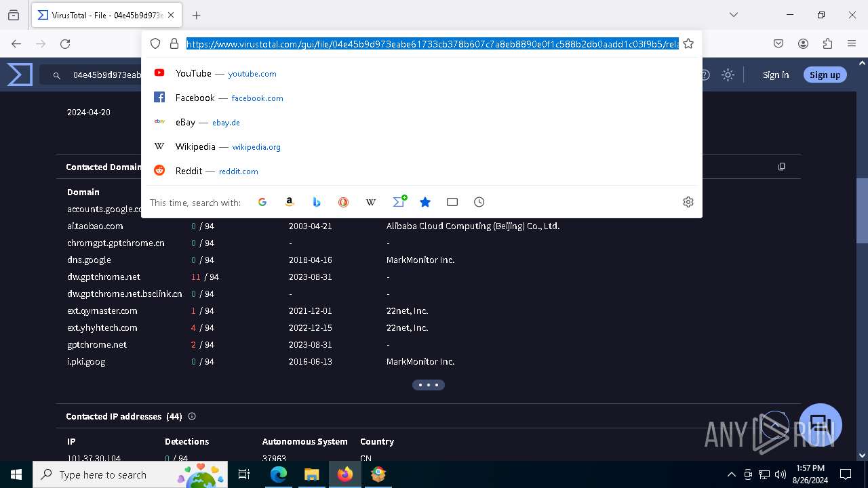This screenshot has height=488, width=868.
Task: Show hidden system tray icons
Action: (x=731, y=474)
